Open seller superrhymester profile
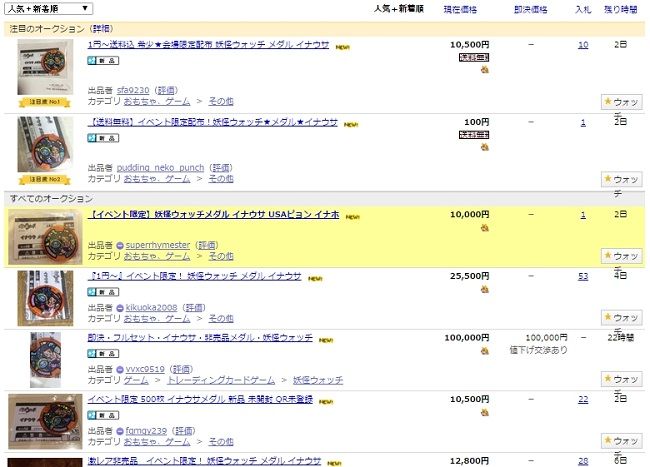This screenshot has width=650, height=467. [158, 245]
